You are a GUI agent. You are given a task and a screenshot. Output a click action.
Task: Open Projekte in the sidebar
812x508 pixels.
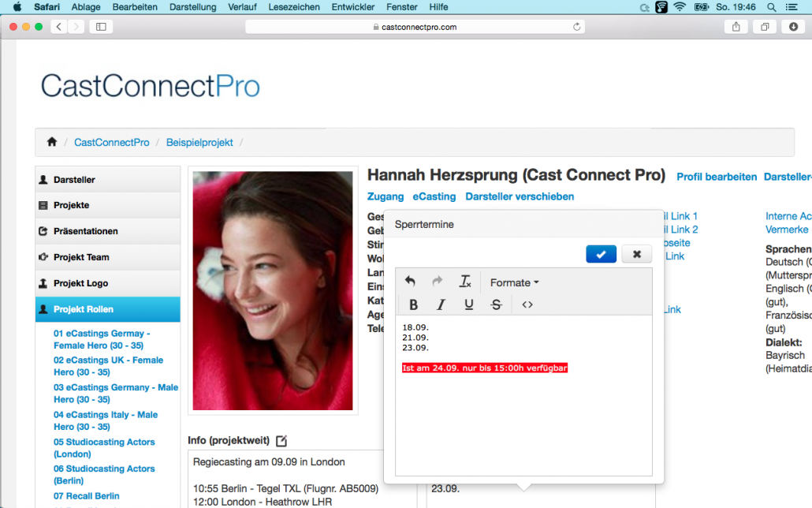point(108,205)
